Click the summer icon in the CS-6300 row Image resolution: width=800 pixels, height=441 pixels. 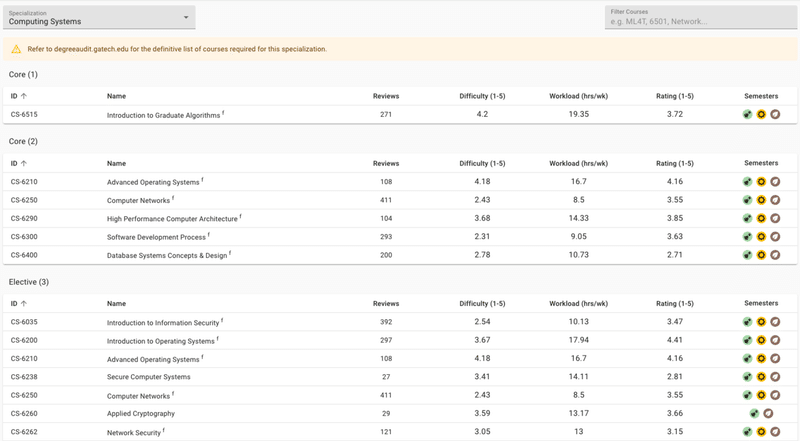pos(761,237)
